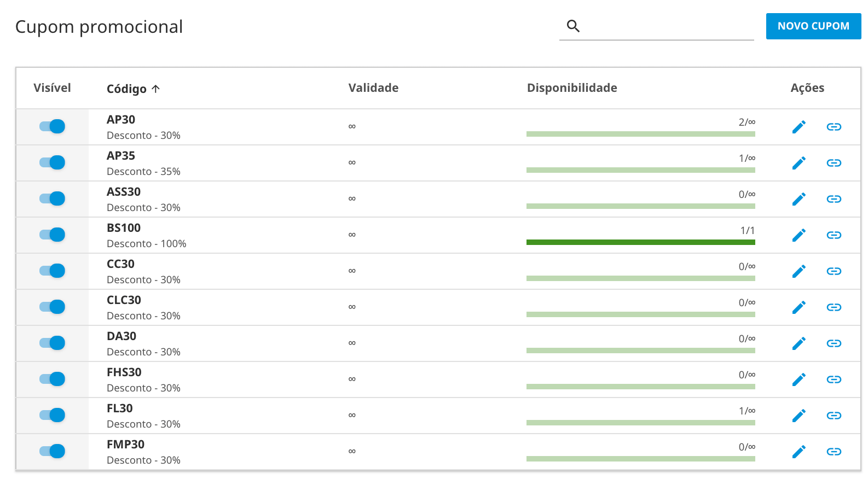Toggle visibility of the DA30 coupon
868x479 pixels.
tap(52, 343)
